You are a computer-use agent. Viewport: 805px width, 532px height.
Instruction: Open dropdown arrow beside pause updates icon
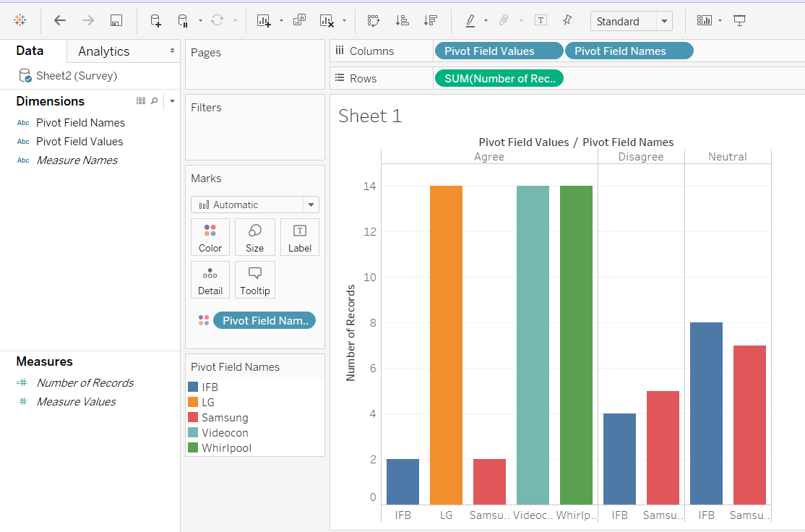pyautogui.click(x=200, y=20)
